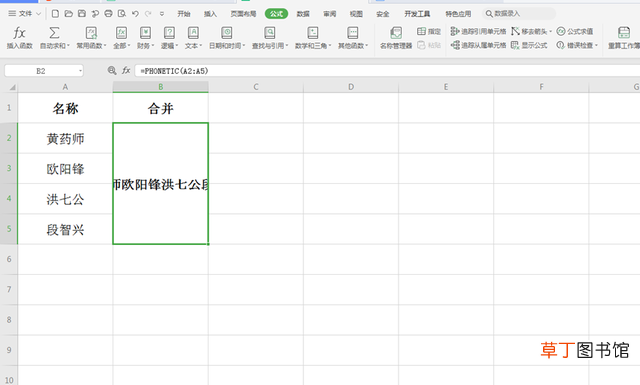Click the Select All corner of the grid
The width and height of the screenshot is (640, 385).
click(x=9, y=87)
